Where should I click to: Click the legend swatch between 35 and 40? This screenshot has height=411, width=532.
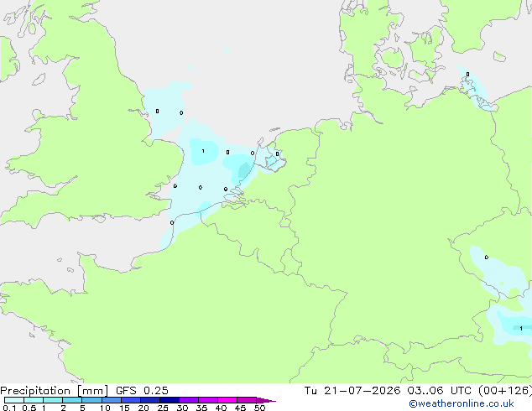208,400
